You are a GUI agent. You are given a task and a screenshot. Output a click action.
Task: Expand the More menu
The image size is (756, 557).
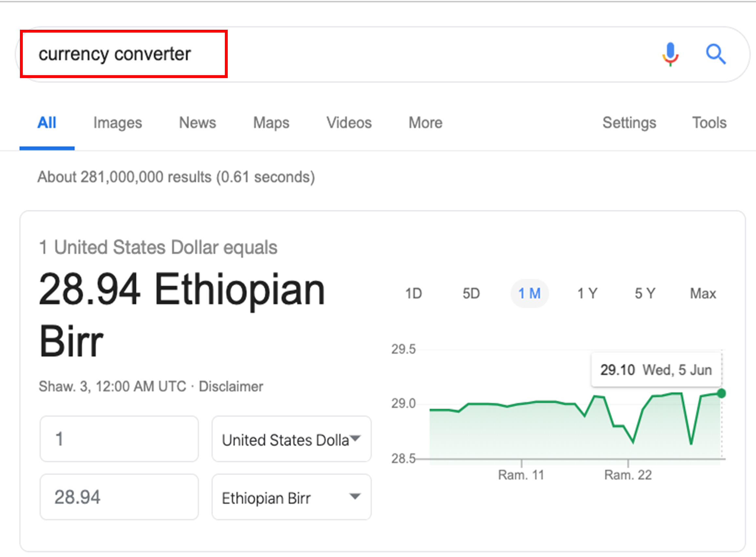[425, 123]
